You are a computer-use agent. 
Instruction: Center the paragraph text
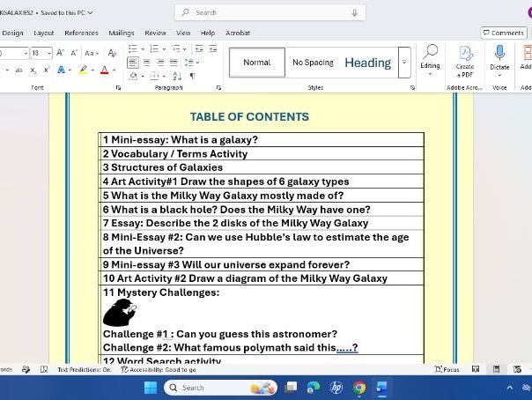(x=147, y=63)
